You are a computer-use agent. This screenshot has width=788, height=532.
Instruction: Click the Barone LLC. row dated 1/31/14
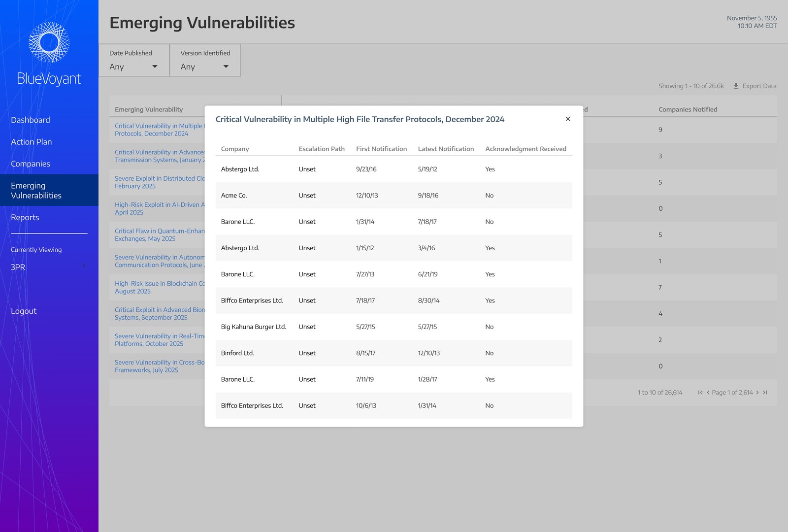click(x=394, y=222)
